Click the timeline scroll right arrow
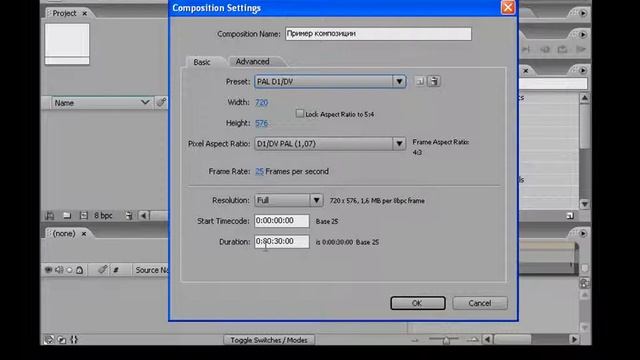 click(x=574, y=340)
